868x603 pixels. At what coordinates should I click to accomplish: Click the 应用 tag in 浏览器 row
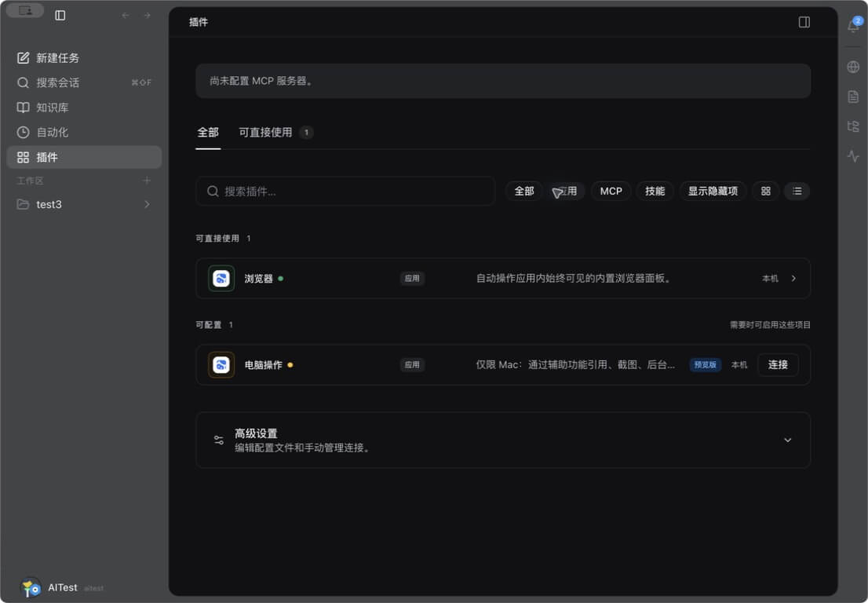point(412,279)
